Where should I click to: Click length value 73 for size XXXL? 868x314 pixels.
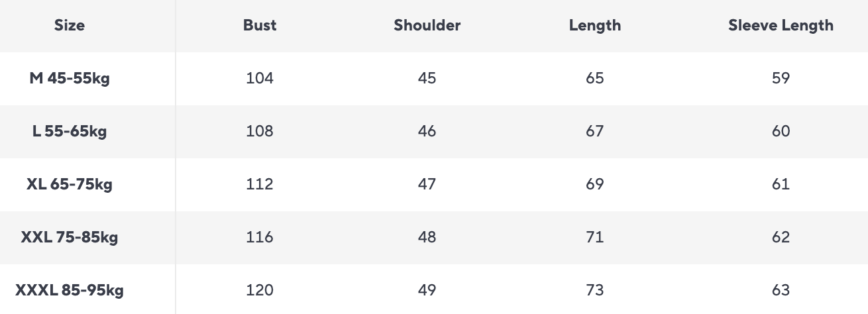click(595, 290)
